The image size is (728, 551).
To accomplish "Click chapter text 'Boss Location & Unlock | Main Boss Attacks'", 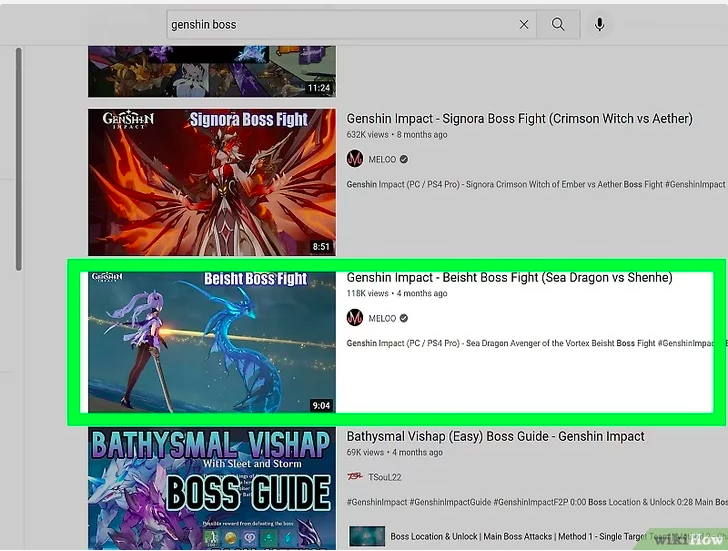I will coord(471,537).
